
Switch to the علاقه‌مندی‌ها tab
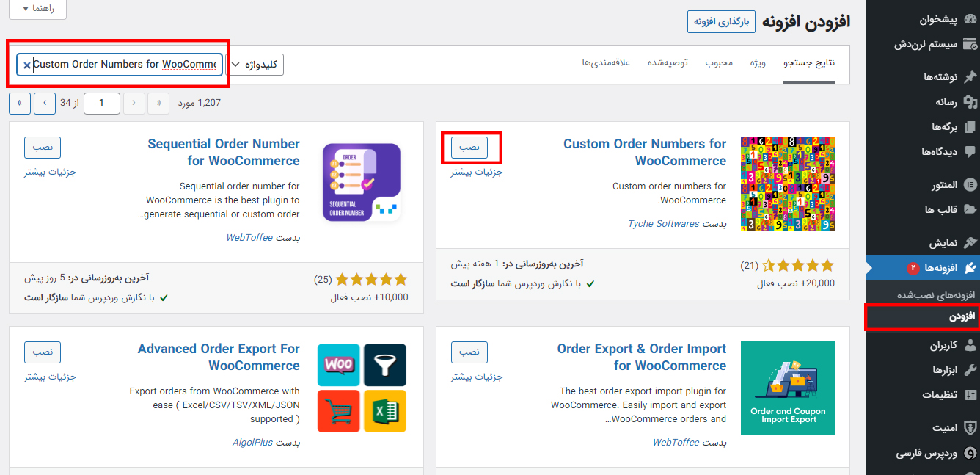(x=606, y=62)
